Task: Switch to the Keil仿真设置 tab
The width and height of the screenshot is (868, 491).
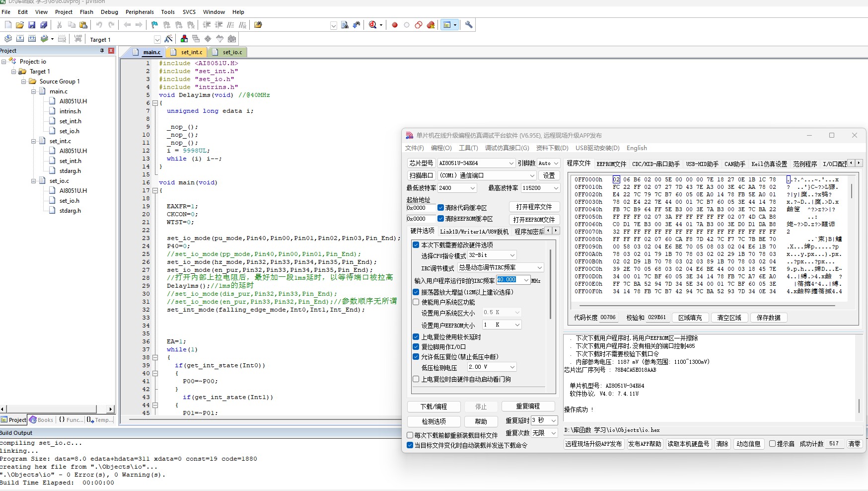Action: coord(769,164)
